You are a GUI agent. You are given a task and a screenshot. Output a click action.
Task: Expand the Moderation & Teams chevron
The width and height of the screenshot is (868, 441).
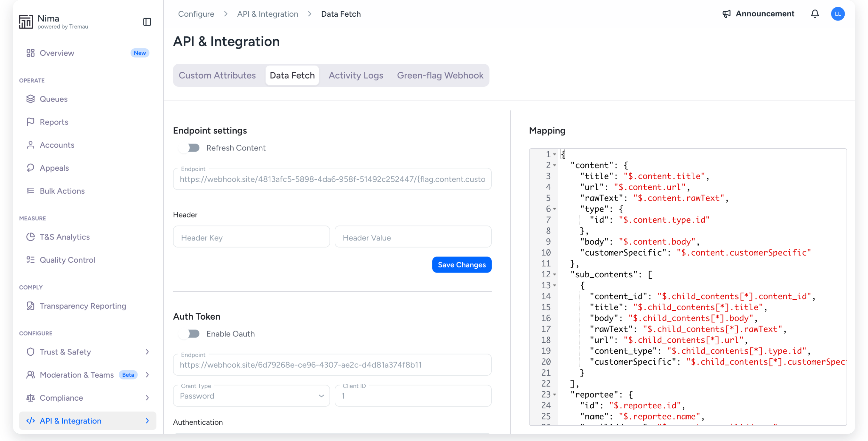tap(147, 374)
